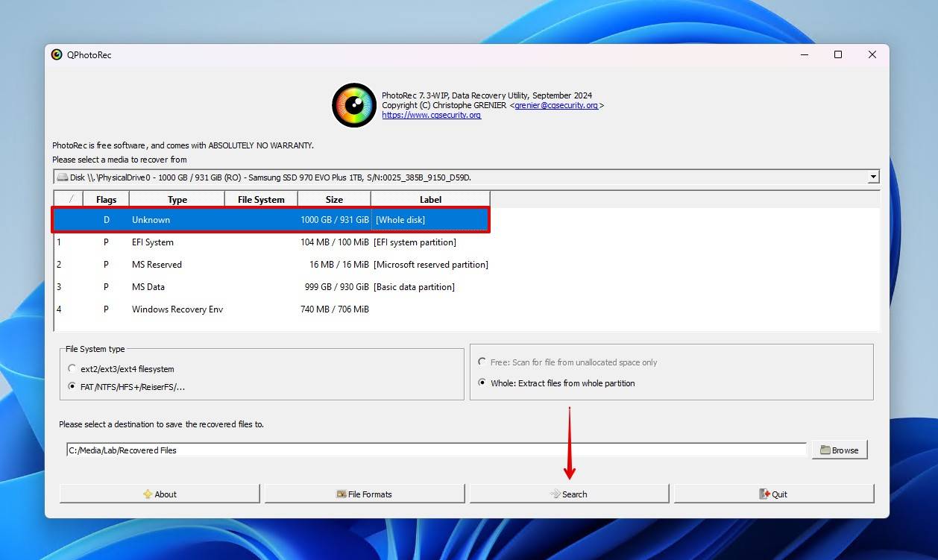Image resolution: width=938 pixels, height=560 pixels.
Task: Click the large PhotoRec eye logo
Action: pos(354,105)
